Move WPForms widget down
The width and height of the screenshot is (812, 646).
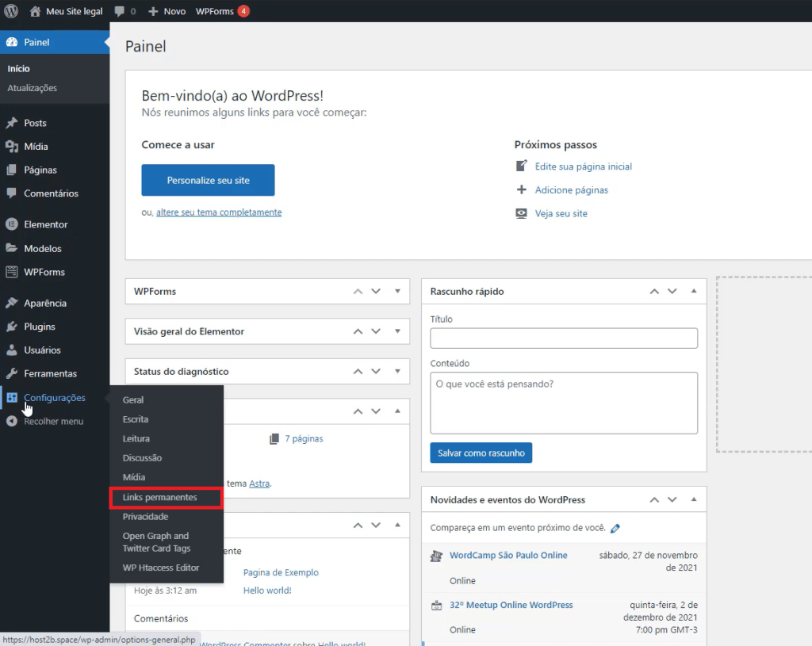pos(376,292)
